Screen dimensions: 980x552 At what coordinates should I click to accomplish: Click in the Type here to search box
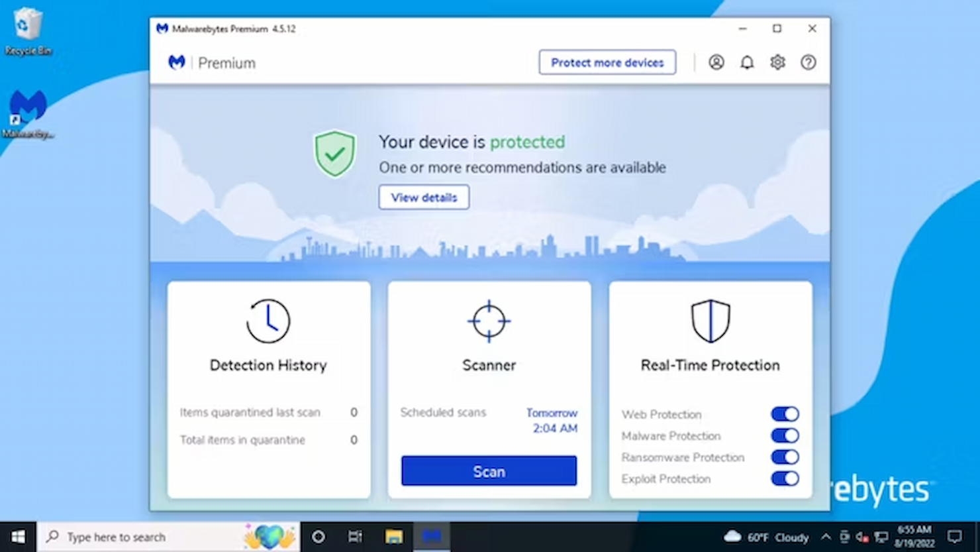pos(169,537)
